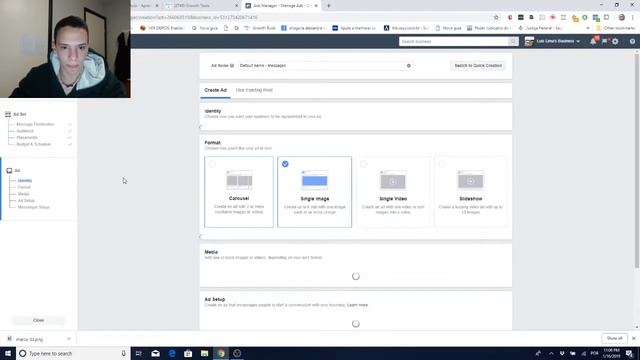
Task: Open the Action Center notifications icon
Action: tap(629, 353)
